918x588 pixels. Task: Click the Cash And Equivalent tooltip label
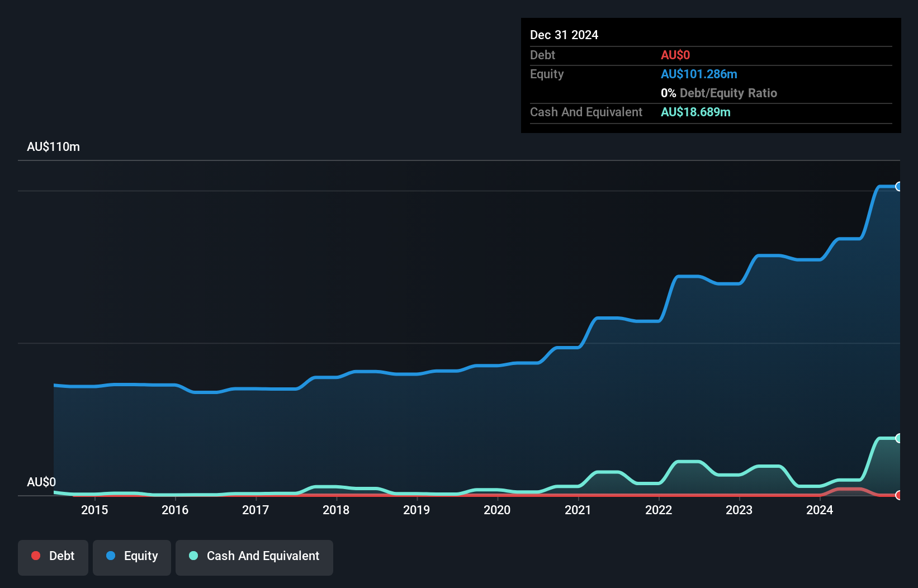tap(586, 112)
